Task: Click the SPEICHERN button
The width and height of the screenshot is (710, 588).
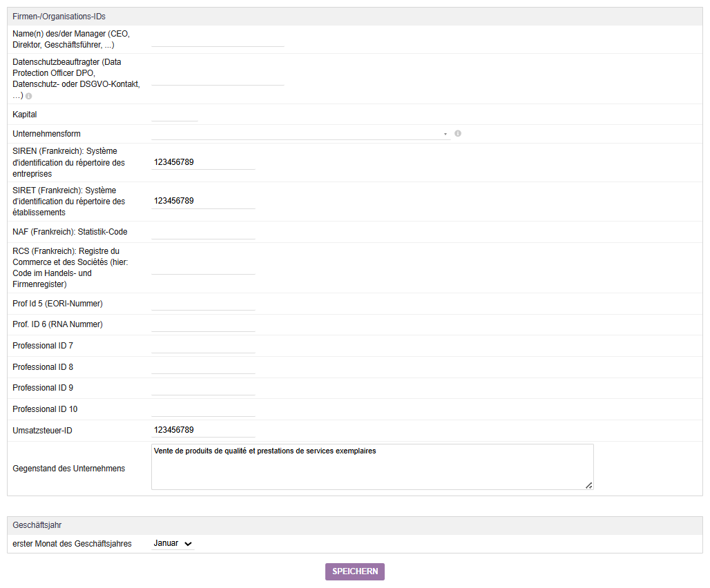Action: coord(354,571)
